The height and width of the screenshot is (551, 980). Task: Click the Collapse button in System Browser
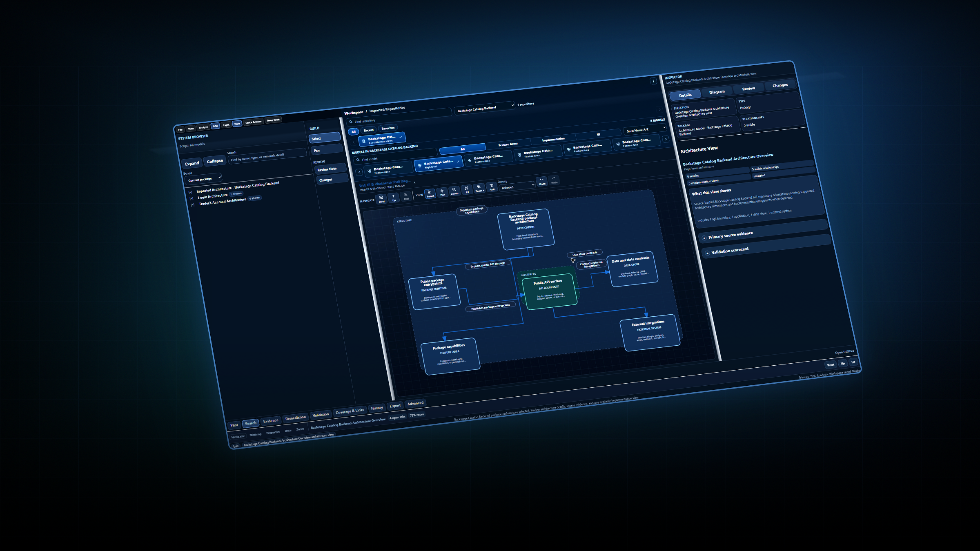(x=215, y=161)
